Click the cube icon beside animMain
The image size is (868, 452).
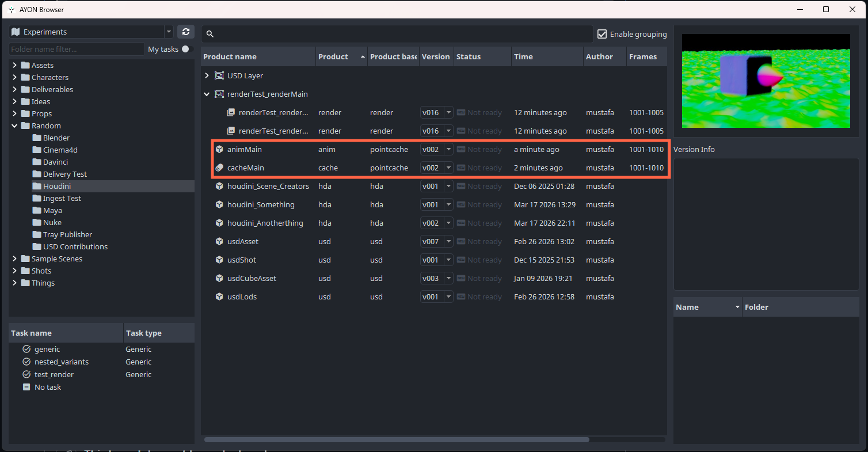[219, 149]
